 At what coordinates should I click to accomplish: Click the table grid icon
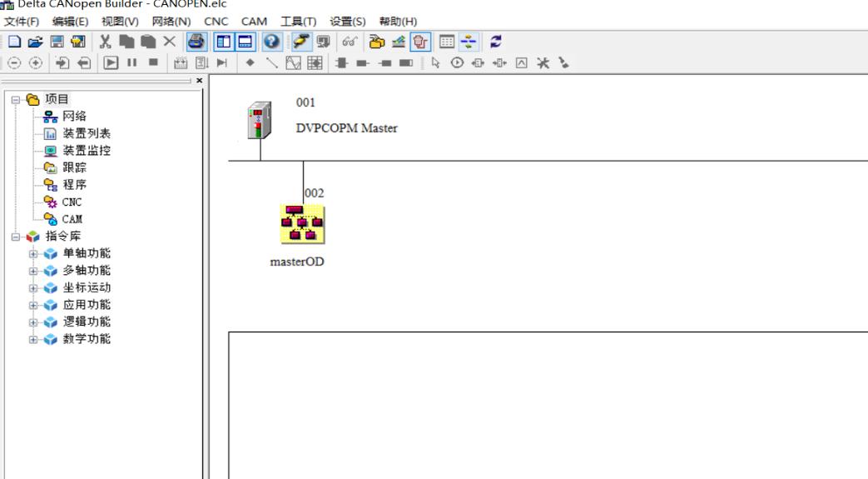pyautogui.click(x=447, y=42)
